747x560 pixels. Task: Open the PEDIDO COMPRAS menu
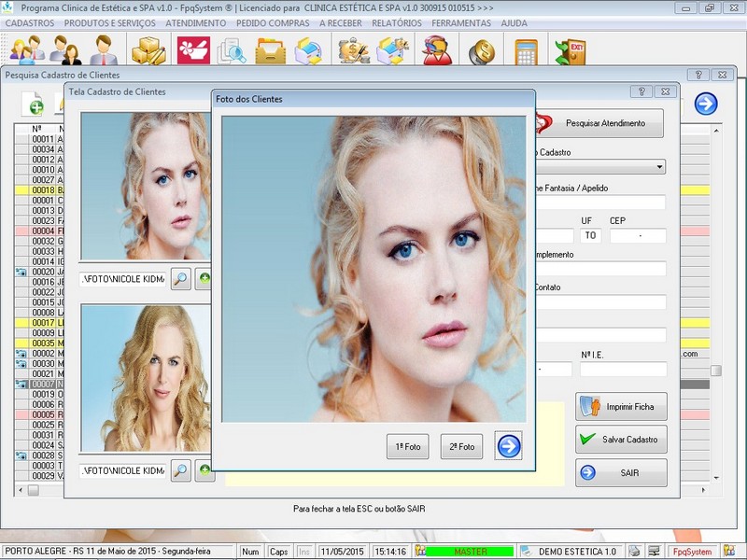point(273,22)
